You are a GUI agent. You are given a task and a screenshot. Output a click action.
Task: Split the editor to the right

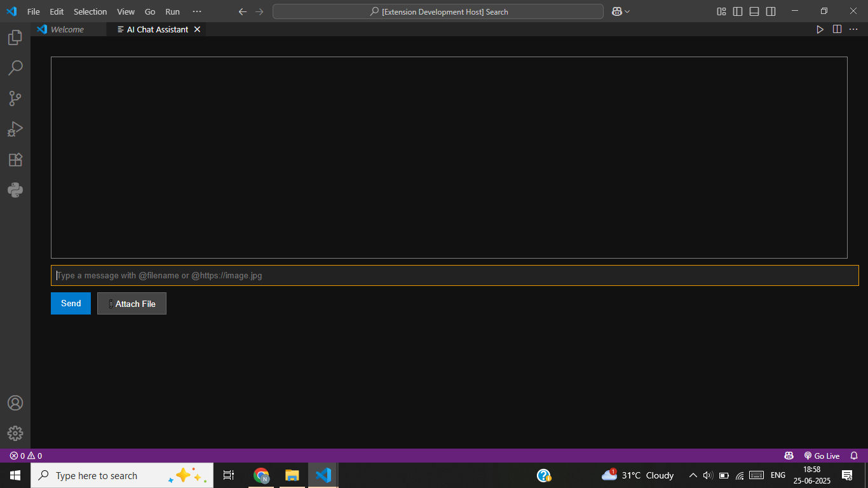(836, 29)
